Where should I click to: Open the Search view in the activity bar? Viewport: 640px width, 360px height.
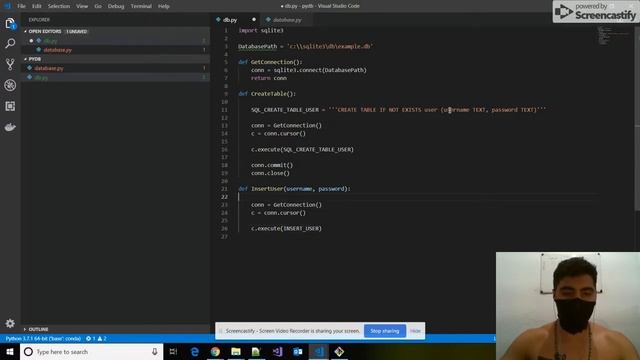[10, 43]
